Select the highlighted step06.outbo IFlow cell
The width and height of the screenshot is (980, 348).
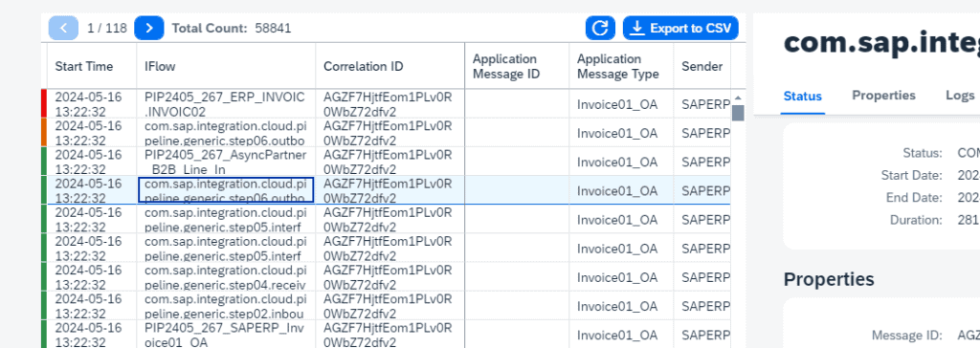pos(226,190)
